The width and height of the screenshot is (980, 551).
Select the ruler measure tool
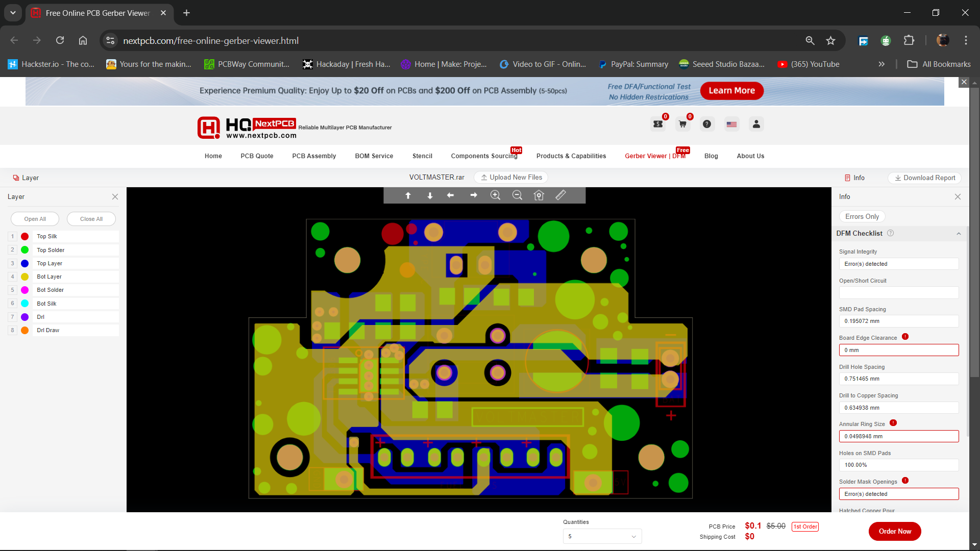(x=560, y=195)
